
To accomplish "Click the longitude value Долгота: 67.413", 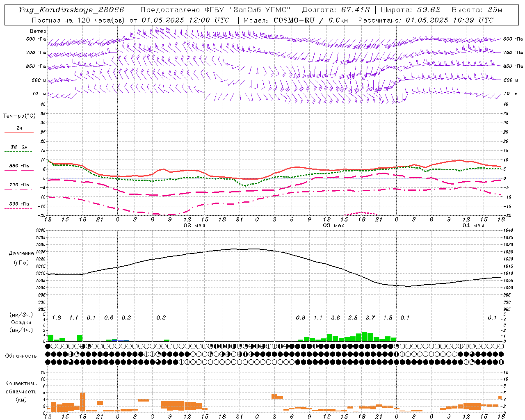I will 336,10.
